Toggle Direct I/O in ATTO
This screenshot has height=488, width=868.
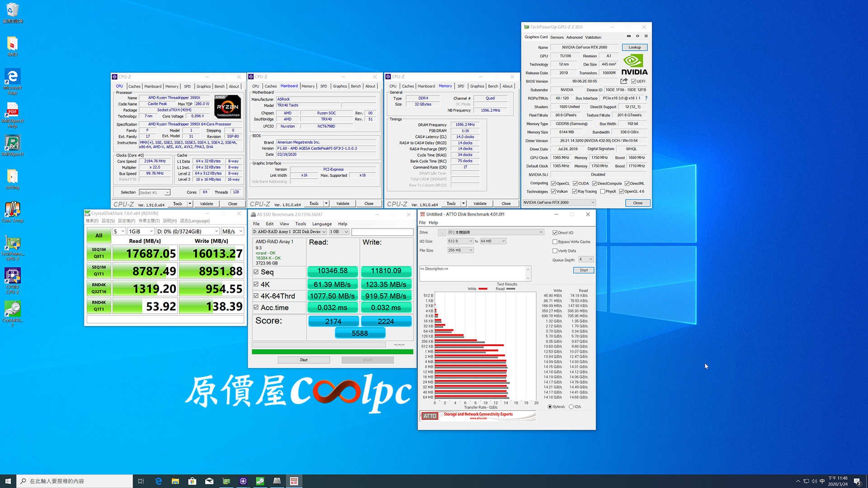click(555, 233)
